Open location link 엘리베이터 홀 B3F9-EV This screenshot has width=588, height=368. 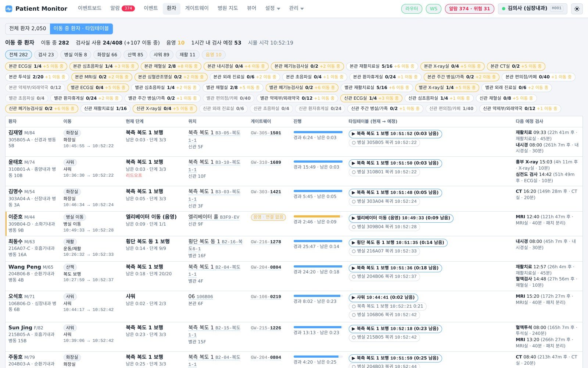click(x=214, y=217)
